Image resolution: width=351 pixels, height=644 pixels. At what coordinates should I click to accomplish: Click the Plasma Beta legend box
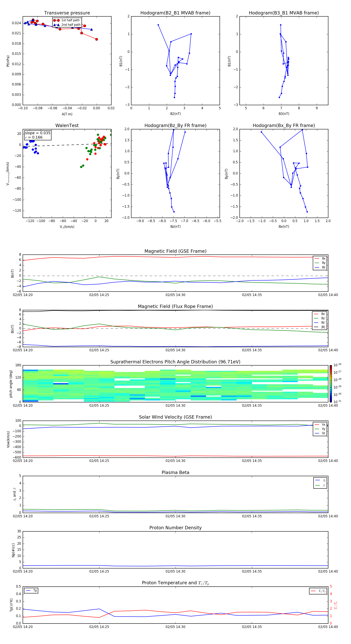click(x=320, y=483)
